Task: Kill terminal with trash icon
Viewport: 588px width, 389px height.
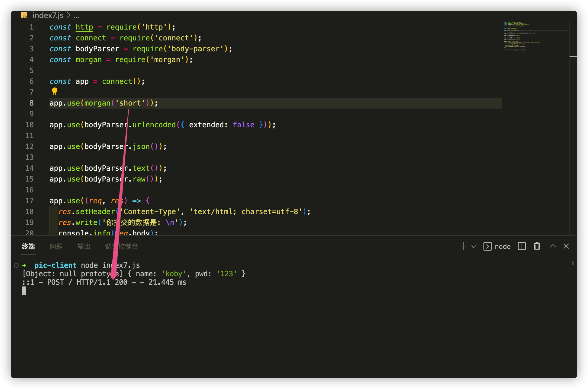Action: point(537,246)
